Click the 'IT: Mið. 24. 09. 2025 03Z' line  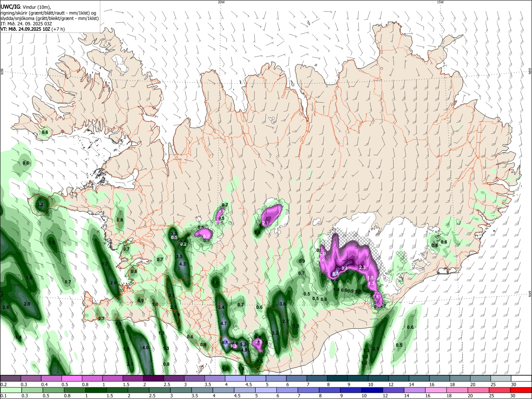coord(26,24)
